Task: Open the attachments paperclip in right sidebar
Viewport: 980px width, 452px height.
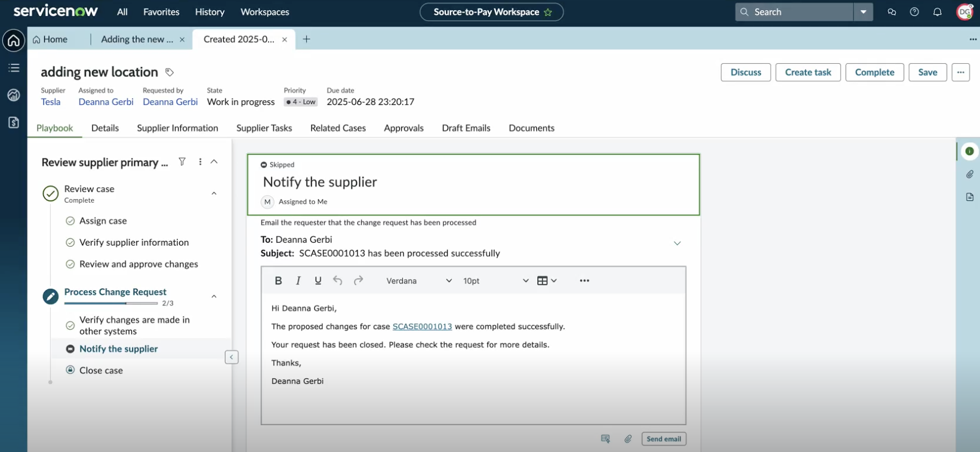Action: click(970, 174)
